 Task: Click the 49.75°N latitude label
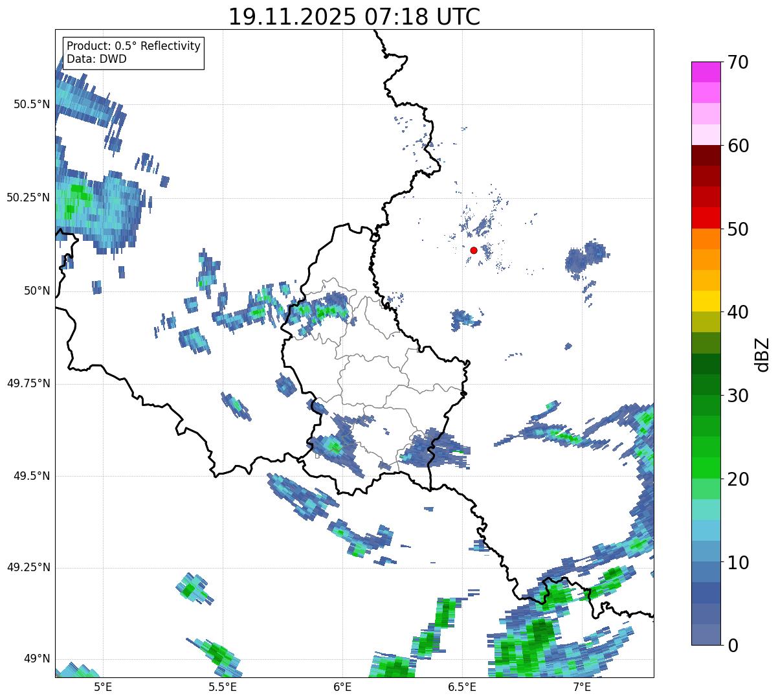click(x=28, y=383)
